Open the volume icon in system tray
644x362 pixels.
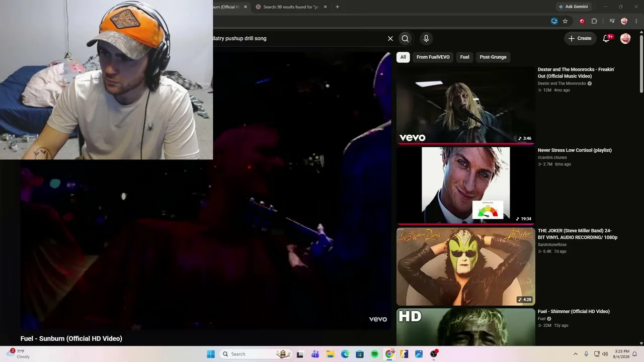click(x=605, y=354)
